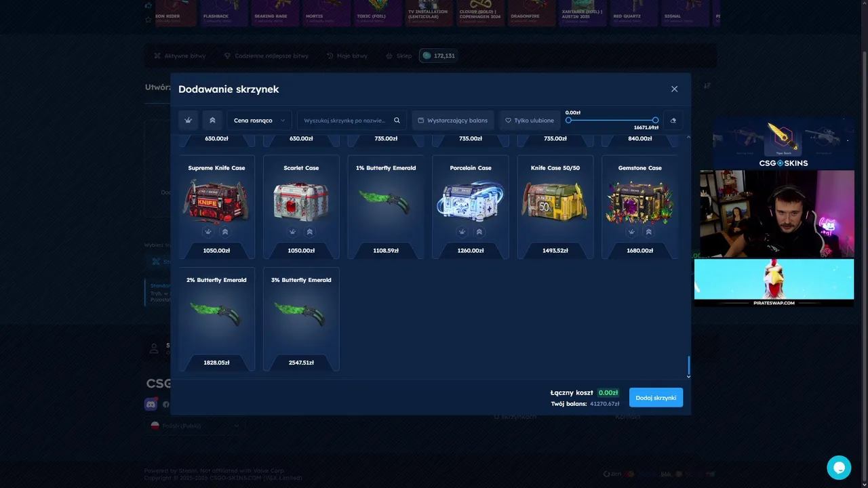Click double-chevron icon on Gemstone Case

click(x=649, y=232)
